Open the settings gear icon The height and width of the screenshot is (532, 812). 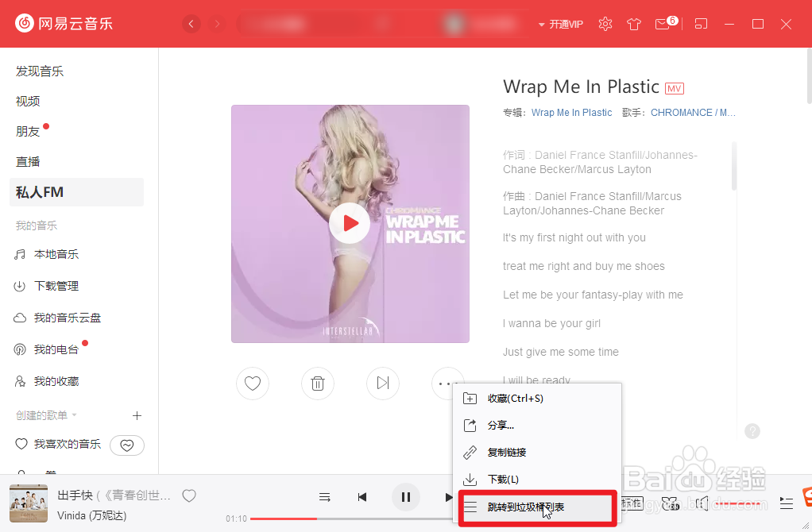point(605,24)
